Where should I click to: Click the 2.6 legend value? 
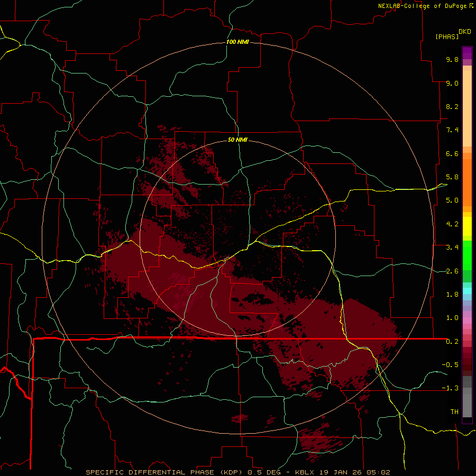click(x=452, y=271)
